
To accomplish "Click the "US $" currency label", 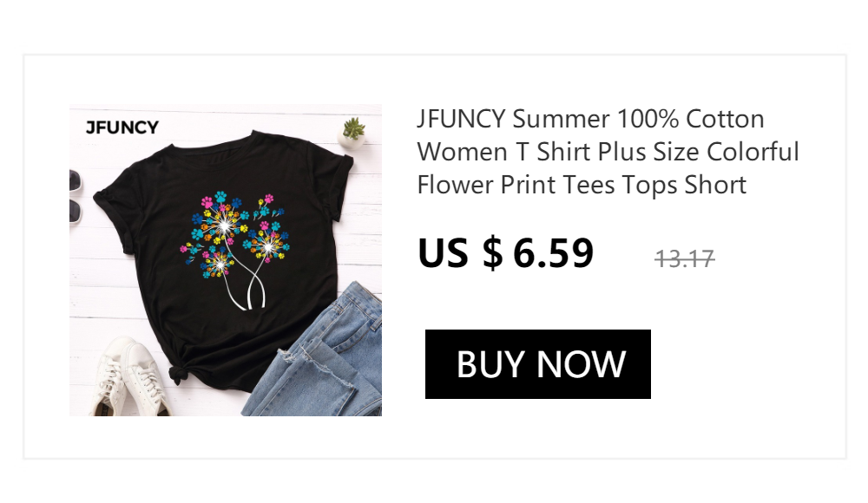I will [x=461, y=253].
